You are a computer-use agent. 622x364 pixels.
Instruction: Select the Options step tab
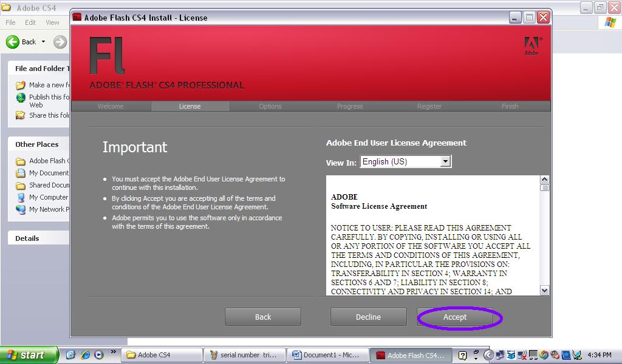[270, 106]
